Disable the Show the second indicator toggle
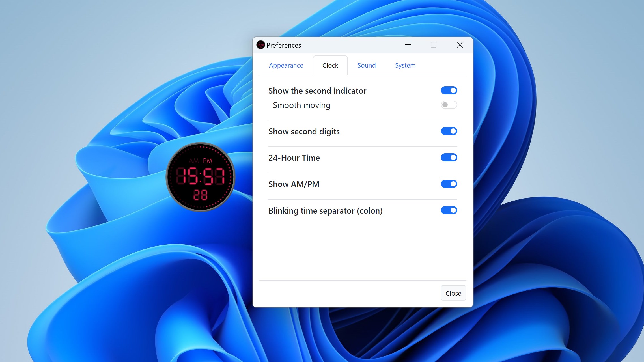 click(449, 90)
